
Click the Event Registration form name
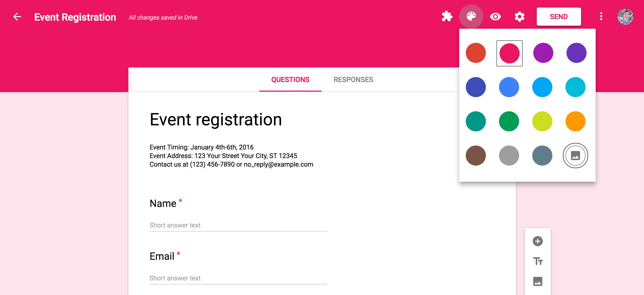coord(75,17)
